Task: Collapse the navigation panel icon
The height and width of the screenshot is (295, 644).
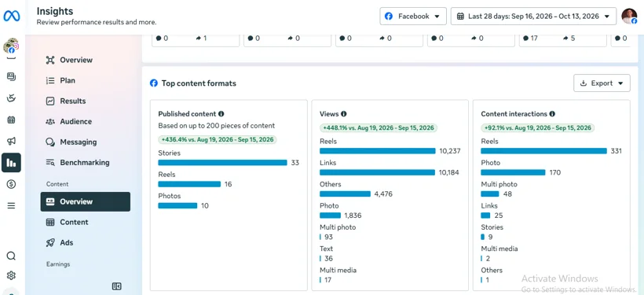Action: 117,286
